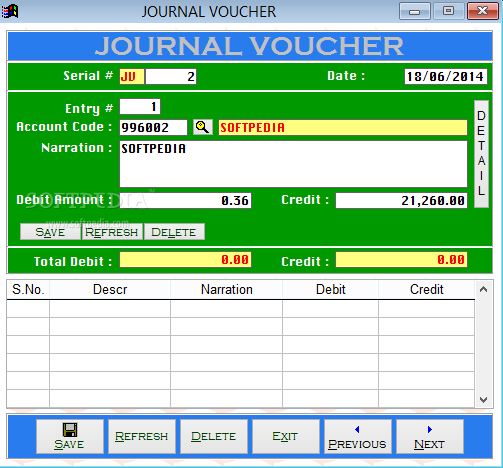The height and width of the screenshot is (468, 503).
Task: Exit the Journal Voucher form
Action: 286,436
